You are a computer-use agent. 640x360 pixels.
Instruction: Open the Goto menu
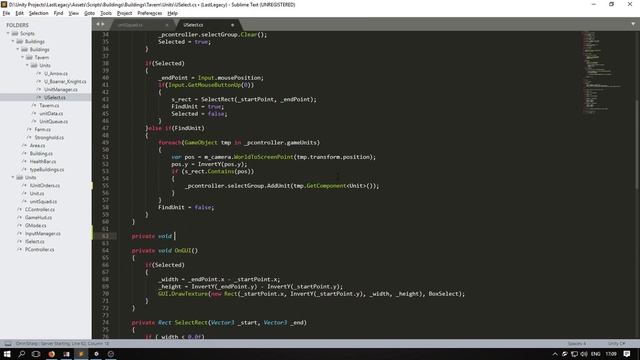[x=89, y=13]
